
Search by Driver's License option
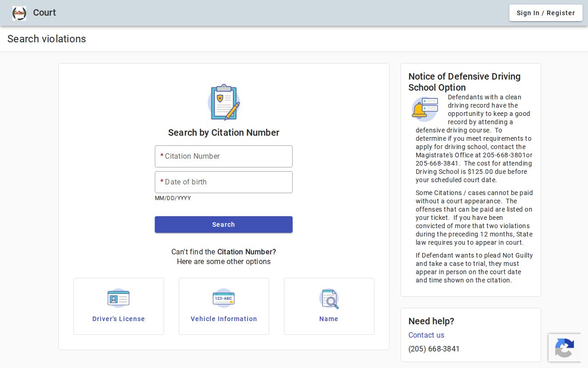119,306
